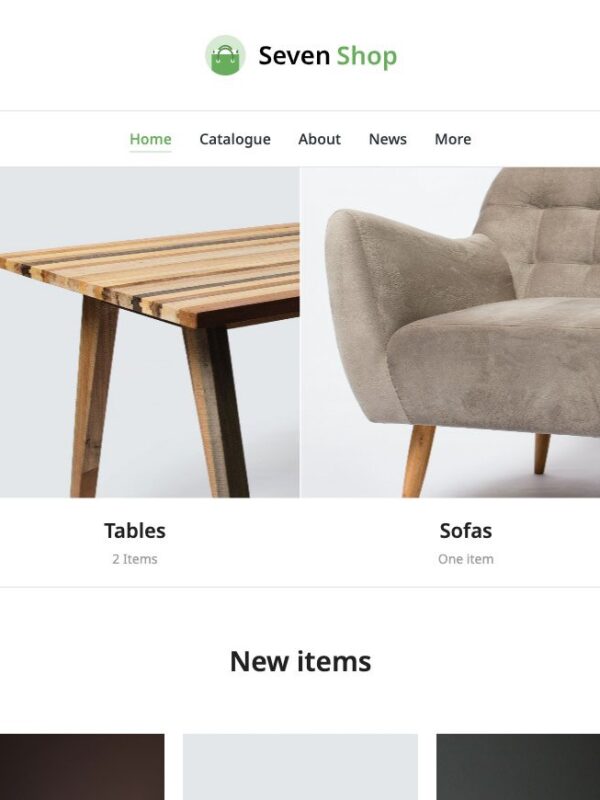The image size is (600, 800).
Task: Click the word Shop in green
Action: [366, 56]
